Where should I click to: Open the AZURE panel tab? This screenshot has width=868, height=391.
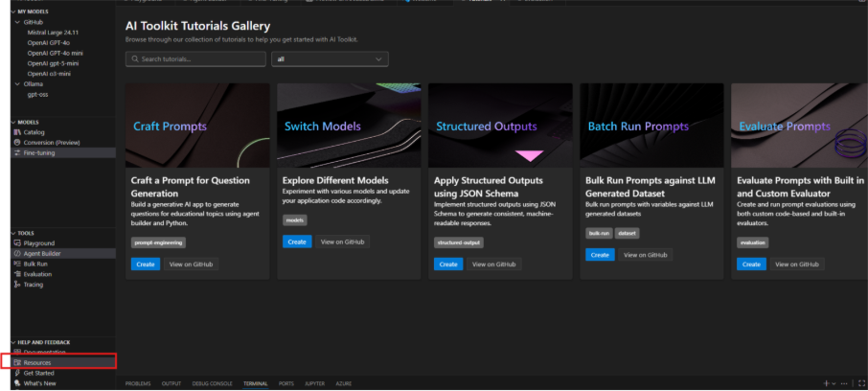(x=343, y=383)
